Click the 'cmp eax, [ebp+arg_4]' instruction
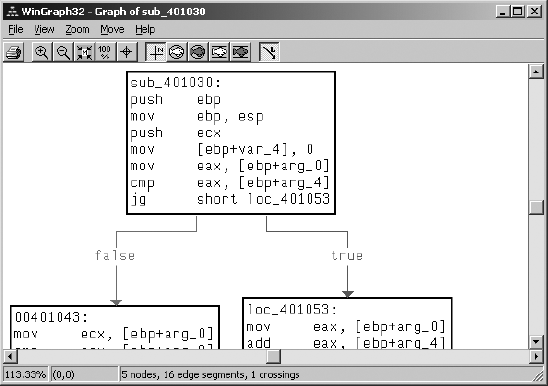Image resolution: width=548 pixels, height=386 pixels. pyautogui.click(x=230, y=183)
